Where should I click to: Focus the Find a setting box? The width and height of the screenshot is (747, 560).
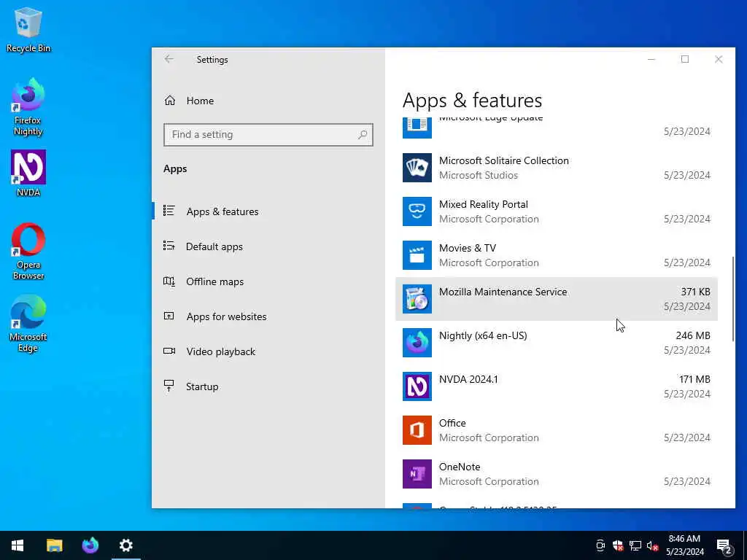pyautogui.click(x=268, y=135)
